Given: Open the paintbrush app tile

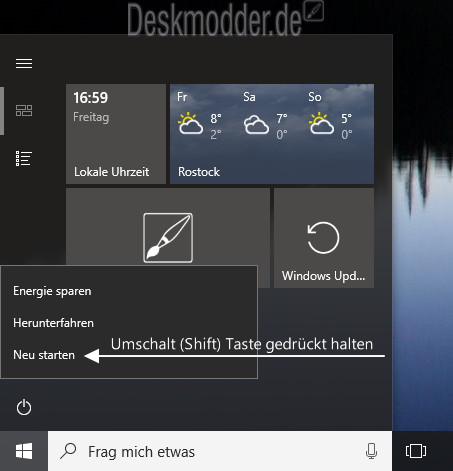Looking at the screenshot, I should [x=168, y=238].
